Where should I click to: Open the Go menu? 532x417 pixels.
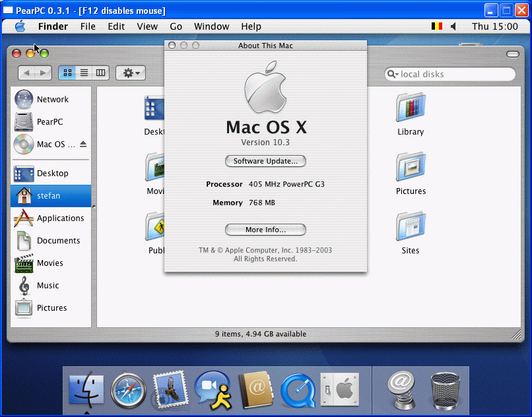pyautogui.click(x=176, y=26)
